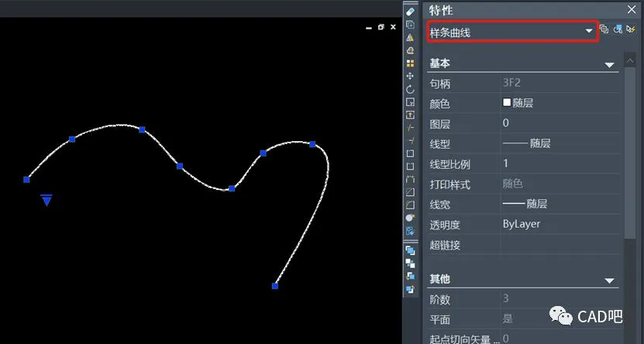Collapse the 基本 section
Viewport: 644px width, 344px height.
pos(609,64)
